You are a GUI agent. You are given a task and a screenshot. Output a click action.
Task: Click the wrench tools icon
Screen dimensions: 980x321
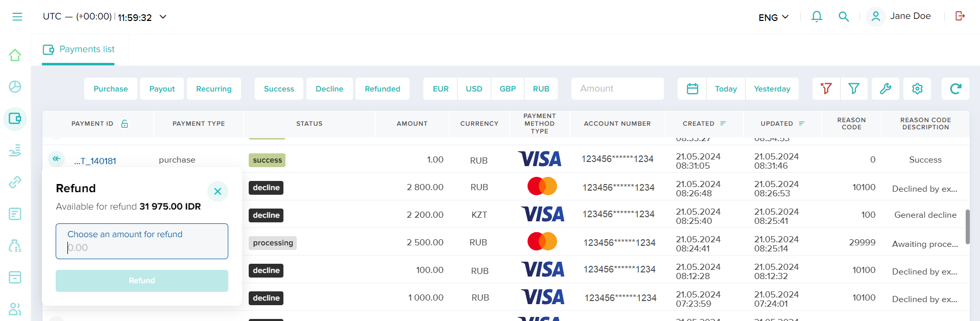[x=886, y=89]
